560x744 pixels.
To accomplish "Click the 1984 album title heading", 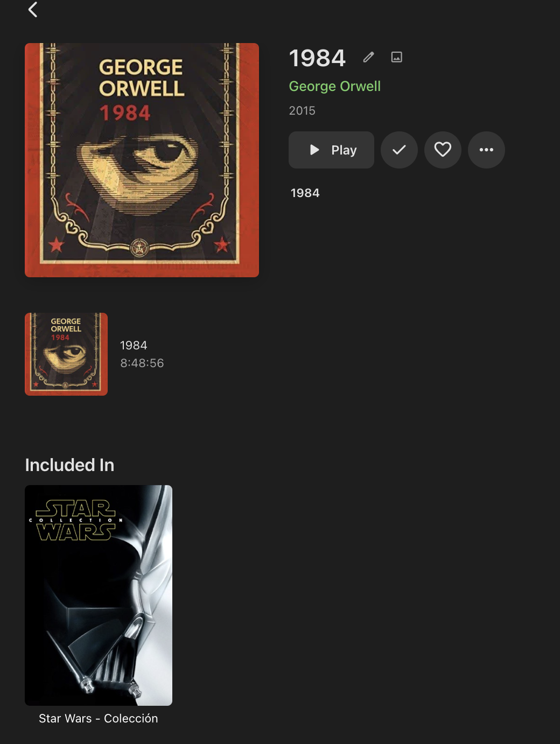I will (x=317, y=58).
